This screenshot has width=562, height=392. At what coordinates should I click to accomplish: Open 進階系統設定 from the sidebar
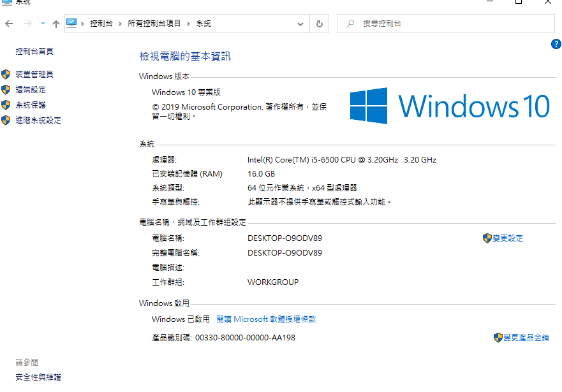(x=38, y=120)
